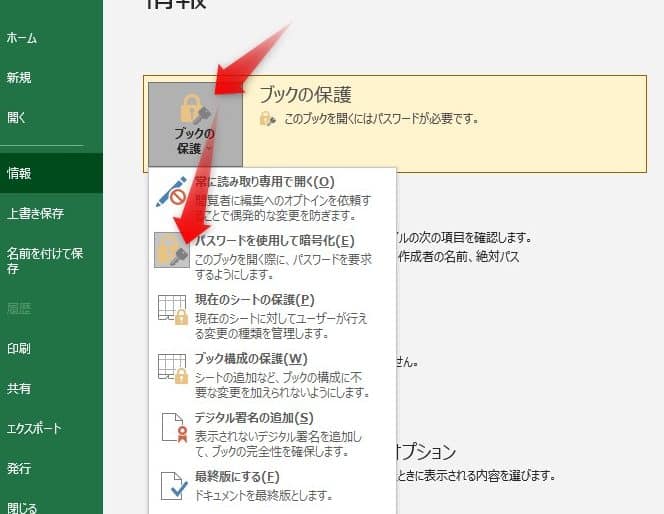Open the エクスポート sidebar item
The image size is (664, 514).
(34, 428)
